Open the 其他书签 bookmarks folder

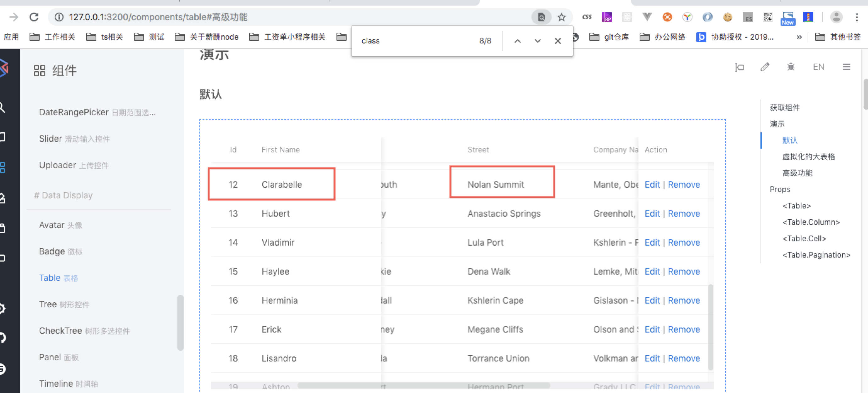[x=840, y=37]
